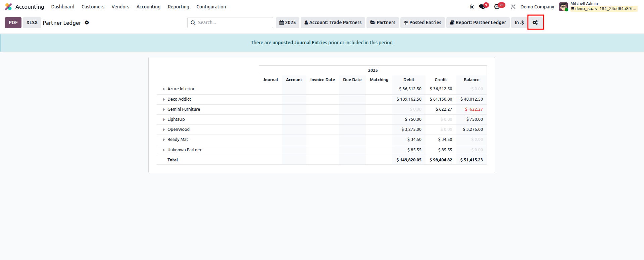The image size is (644, 260).
Task: Open the Reporting menu
Action: (179, 7)
